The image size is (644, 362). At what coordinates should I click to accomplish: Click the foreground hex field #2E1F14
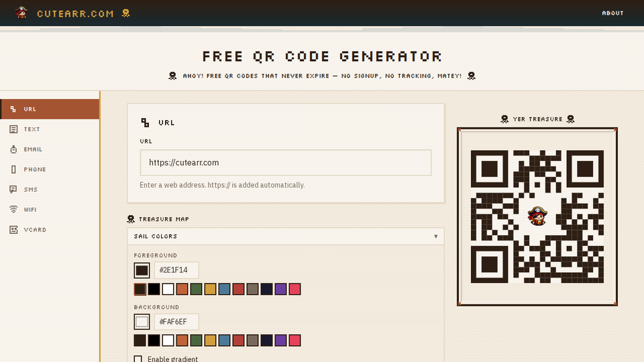click(x=176, y=270)
